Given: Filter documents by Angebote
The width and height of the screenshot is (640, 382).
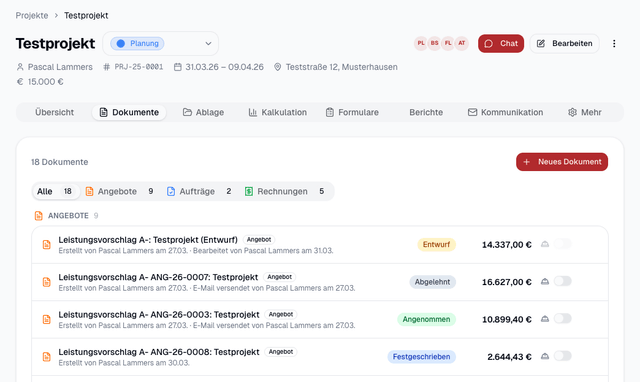Looking at the screenshot, I should tap(120, 191).
